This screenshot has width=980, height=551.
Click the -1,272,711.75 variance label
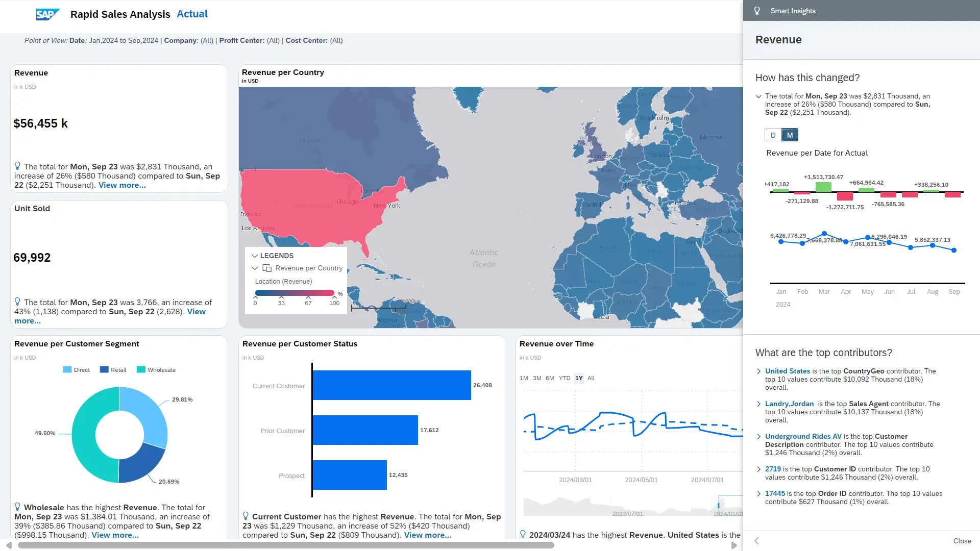point(845,208)
